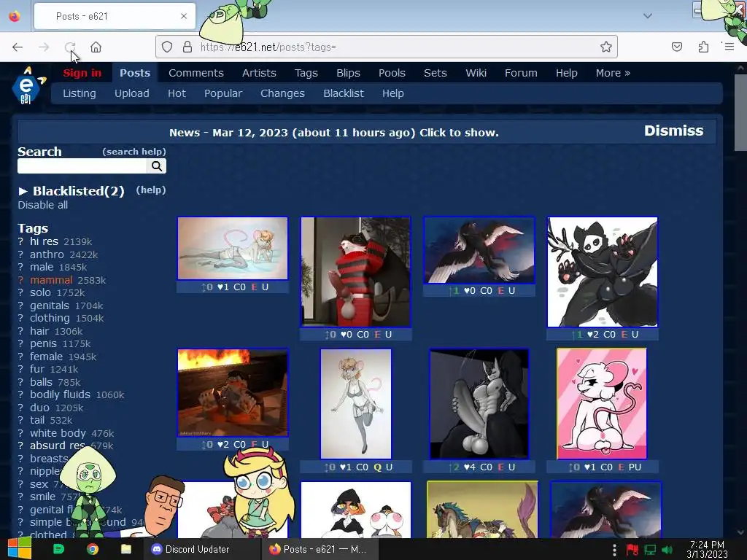747x560 pixels.
Task: Dismiss the news banner
Action: (673, 131)
